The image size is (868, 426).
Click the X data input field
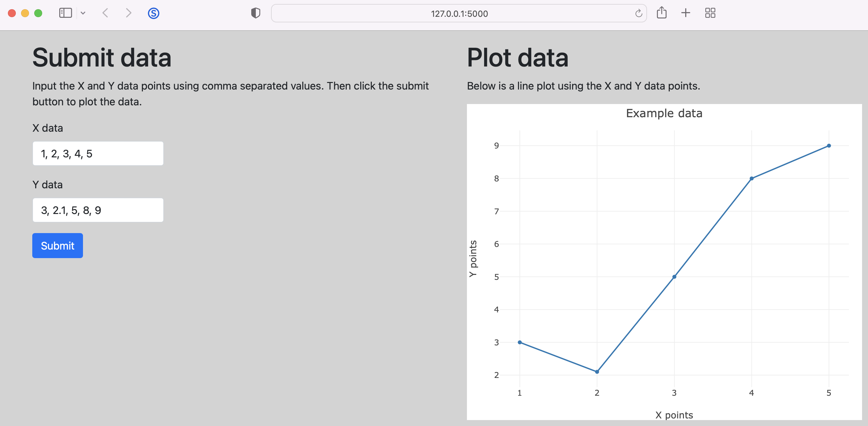pos(98,153)
